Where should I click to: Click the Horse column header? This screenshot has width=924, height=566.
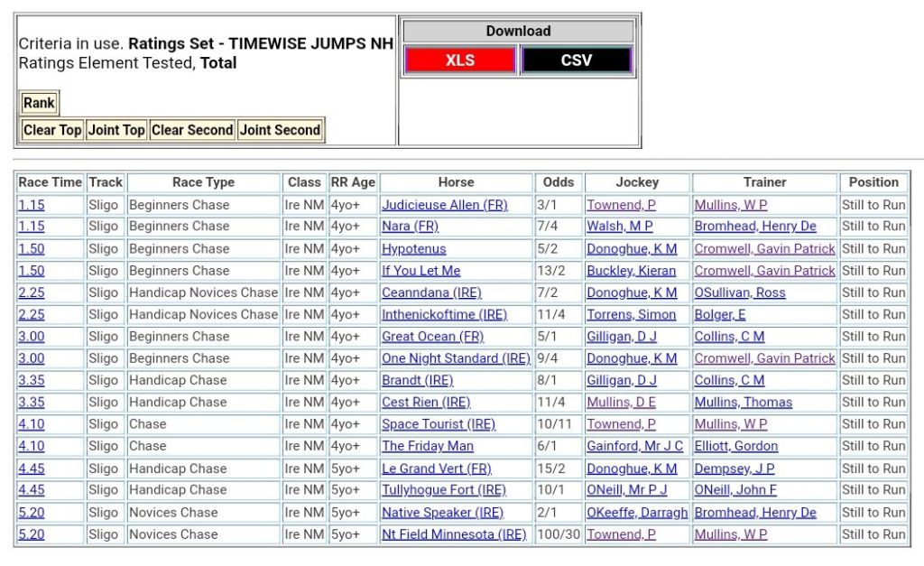click(x=456, y=182)
